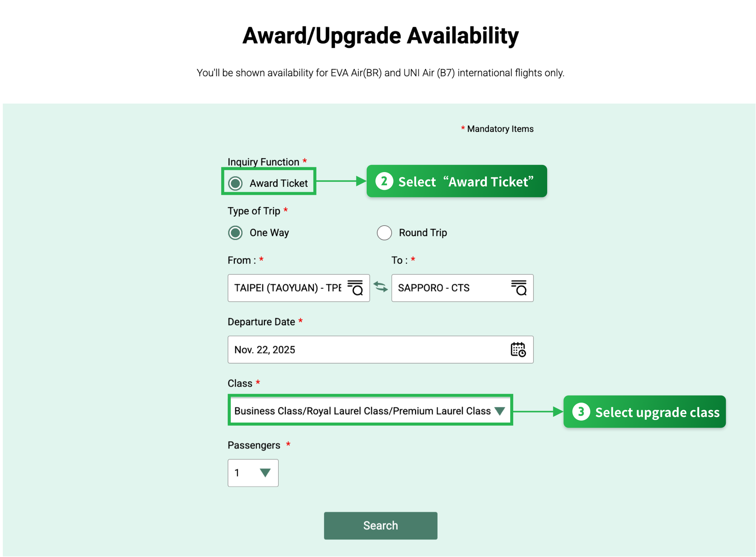Click the Passengers triangle slider control
Viewport: 756px width, 557px height.
[265, 473]
